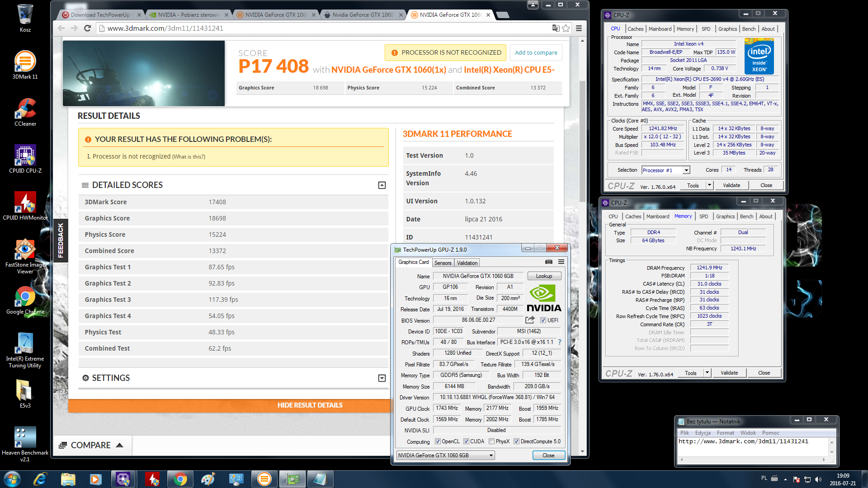Click the benchmark scene thumbnail image
Viewport: 868px width, 488px height.
(144, 73)
